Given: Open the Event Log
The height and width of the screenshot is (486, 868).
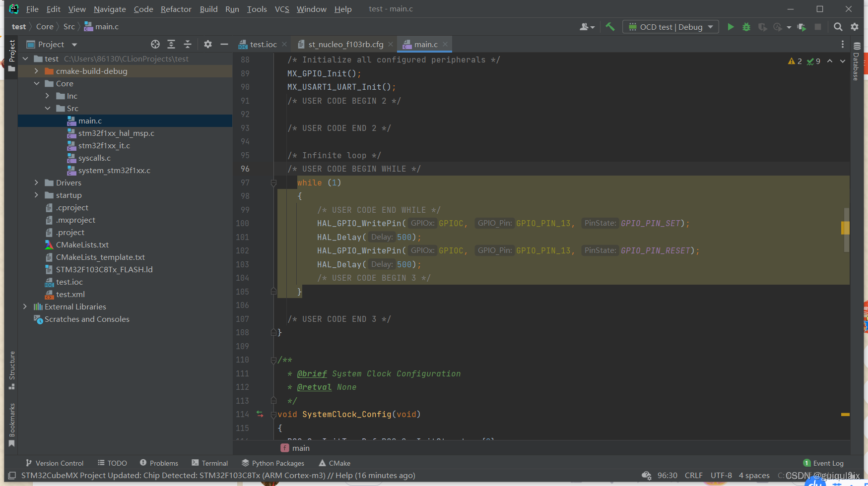Looking at the screenshot, I should point(823,463).
